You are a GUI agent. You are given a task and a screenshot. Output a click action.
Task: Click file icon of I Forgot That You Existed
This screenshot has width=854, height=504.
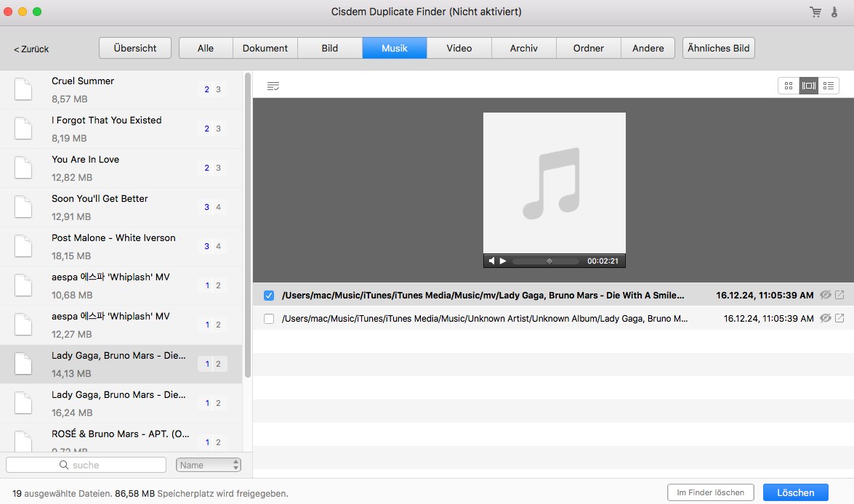(23, 129)
